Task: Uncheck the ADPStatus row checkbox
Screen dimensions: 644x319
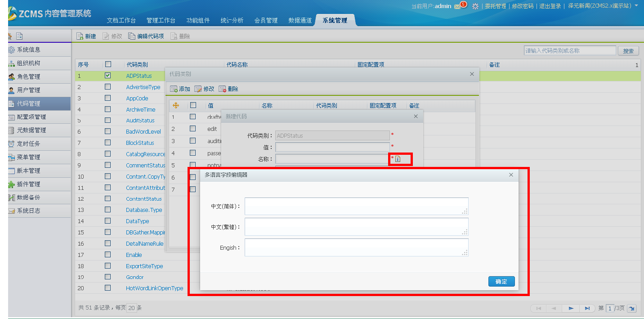Action: pyautogui.click(x=107, y=76)
